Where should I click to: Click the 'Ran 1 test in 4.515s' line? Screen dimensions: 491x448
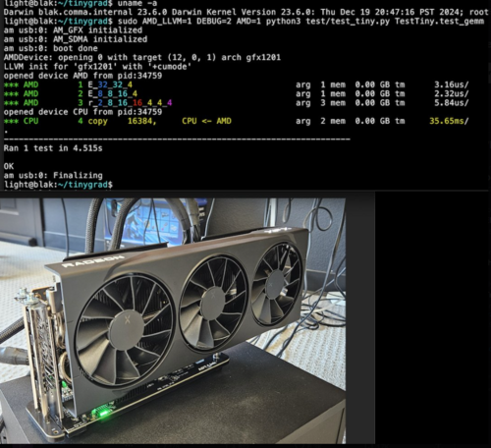pyautogui.click(x=53, y=148)
